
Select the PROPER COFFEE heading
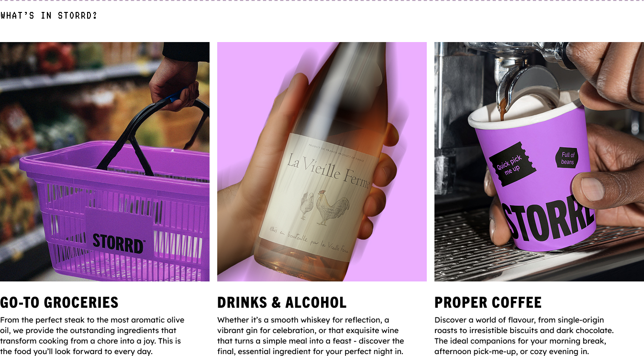coord(488,302)
